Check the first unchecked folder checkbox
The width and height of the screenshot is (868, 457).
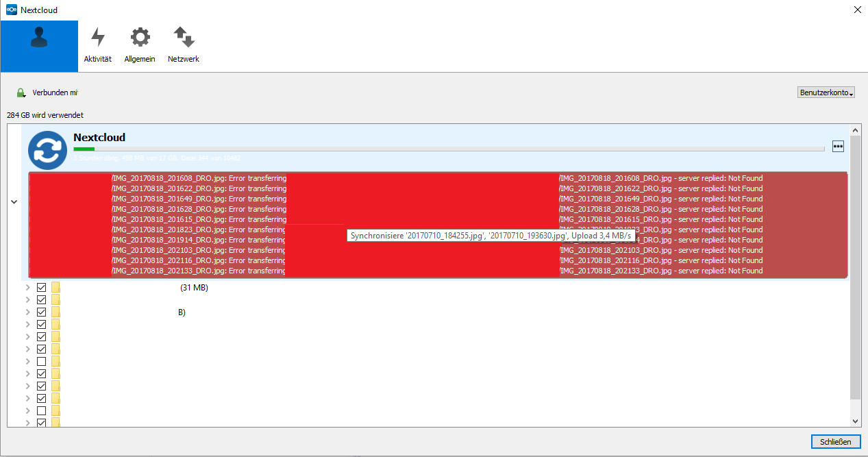[41, 361]
